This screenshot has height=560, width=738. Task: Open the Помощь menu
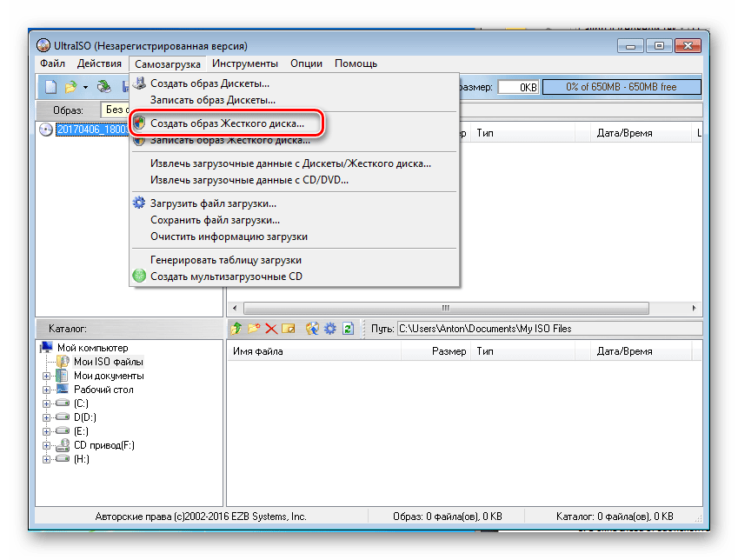[x=356, y=63]
